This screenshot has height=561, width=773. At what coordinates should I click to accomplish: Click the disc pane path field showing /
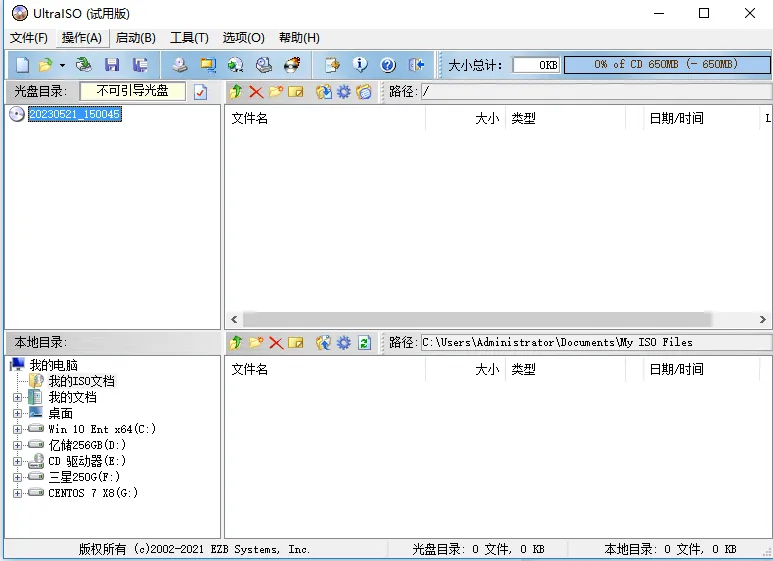(596, 92)
